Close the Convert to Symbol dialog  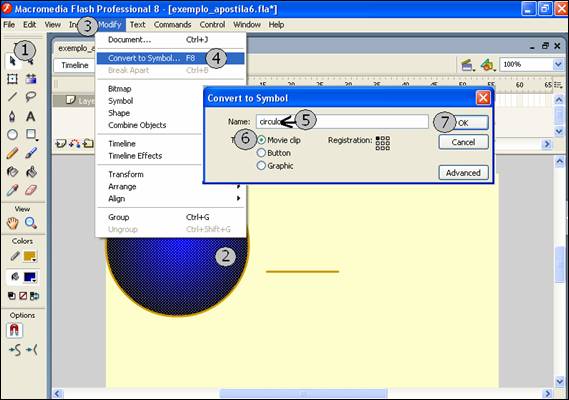483,98
